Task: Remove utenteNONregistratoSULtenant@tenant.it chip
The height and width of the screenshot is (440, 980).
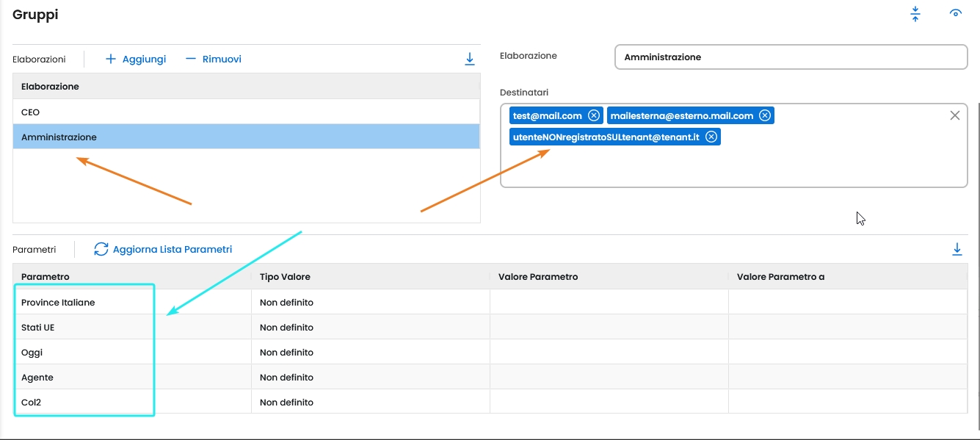Action: pos(711,137)
